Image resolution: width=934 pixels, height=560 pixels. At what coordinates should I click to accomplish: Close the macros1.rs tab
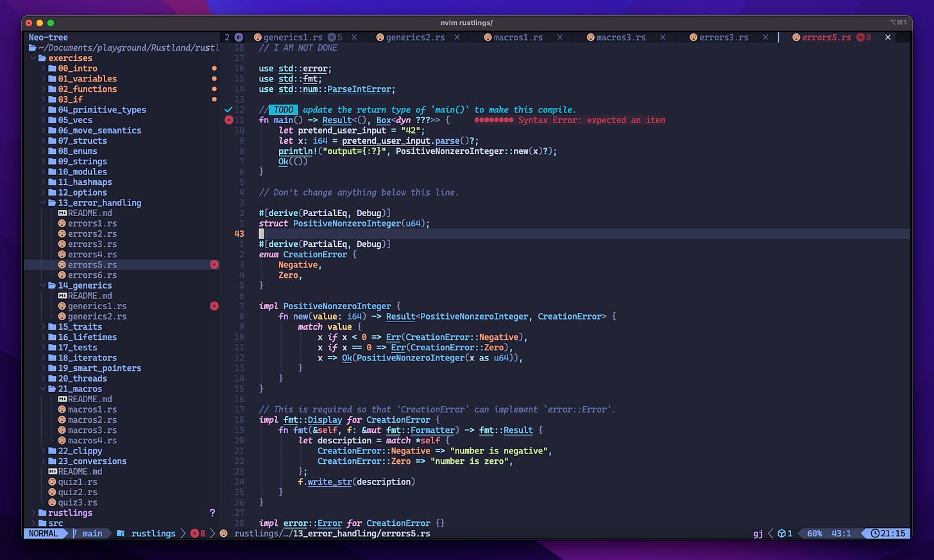559,37
